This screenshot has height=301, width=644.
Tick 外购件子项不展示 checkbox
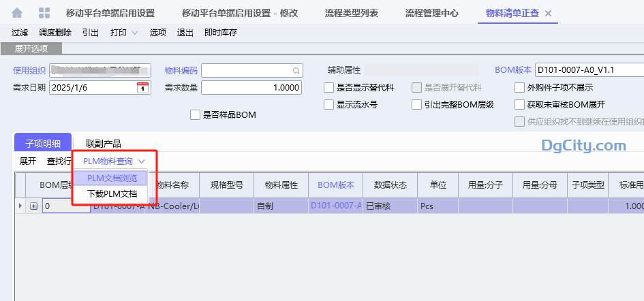click(x=520, y=87)
